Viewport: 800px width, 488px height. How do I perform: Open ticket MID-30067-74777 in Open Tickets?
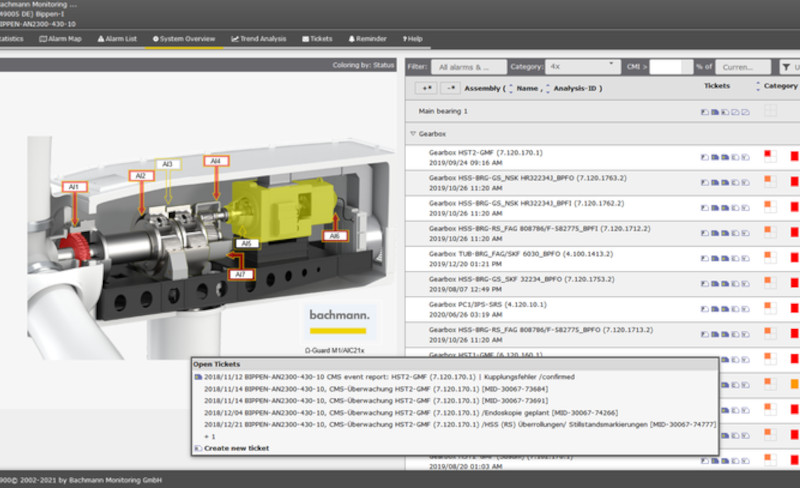460,424
